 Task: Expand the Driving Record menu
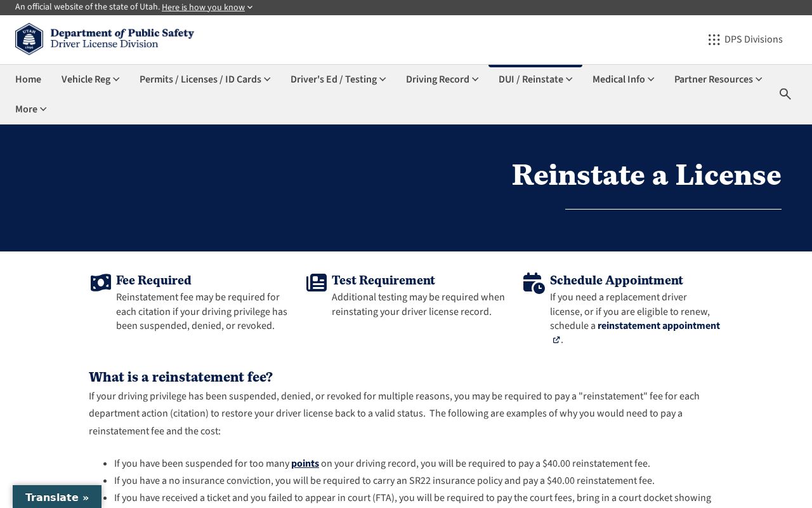coord(442,79)
